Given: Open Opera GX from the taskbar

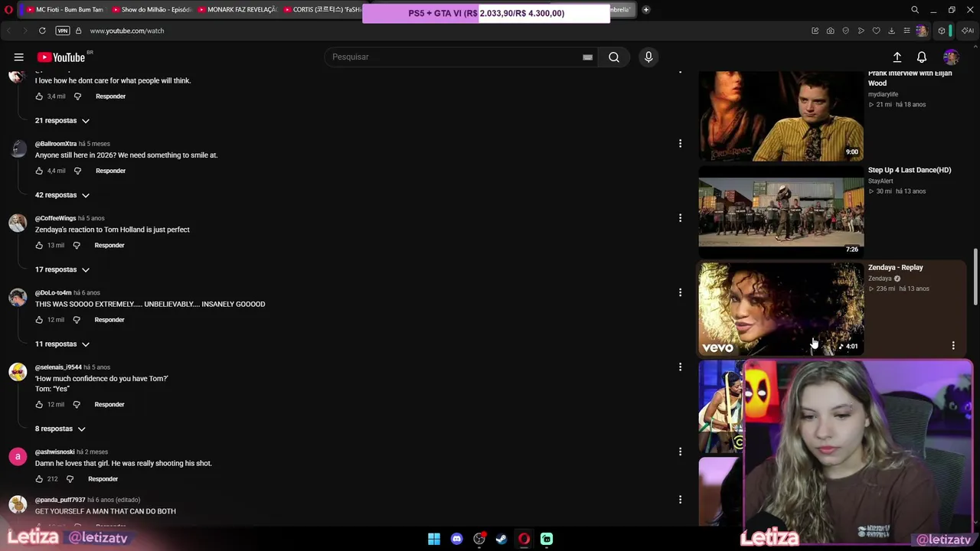Looking at the screenshot, I should point(524,539).
